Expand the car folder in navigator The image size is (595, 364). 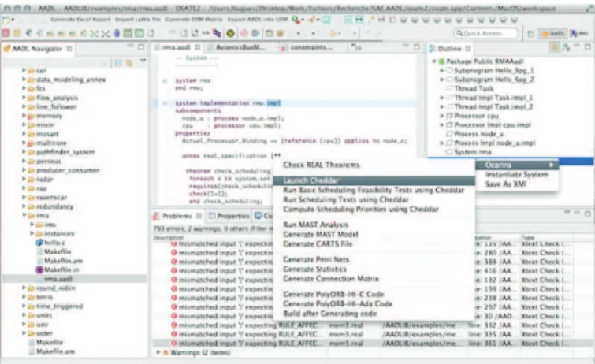pos(24,70)
